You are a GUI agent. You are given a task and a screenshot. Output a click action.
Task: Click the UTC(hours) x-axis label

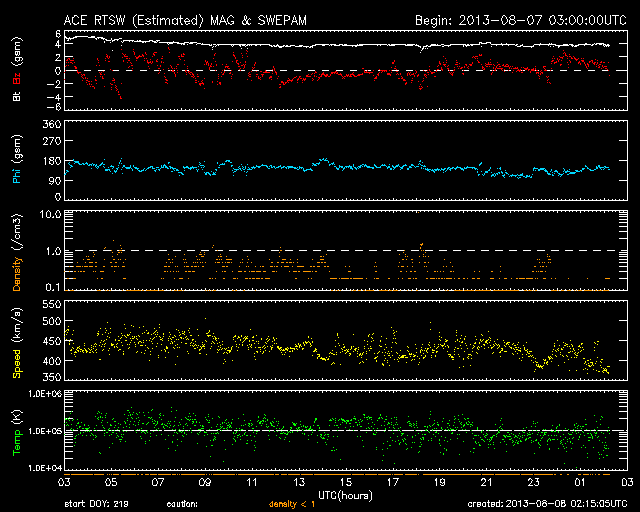[x=346, y=494]
